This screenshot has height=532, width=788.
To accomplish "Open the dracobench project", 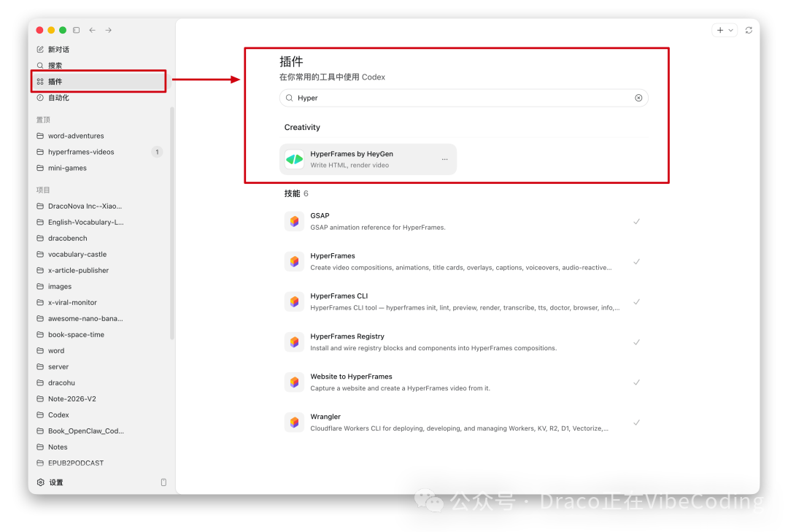I will click(x=100, y=239).
